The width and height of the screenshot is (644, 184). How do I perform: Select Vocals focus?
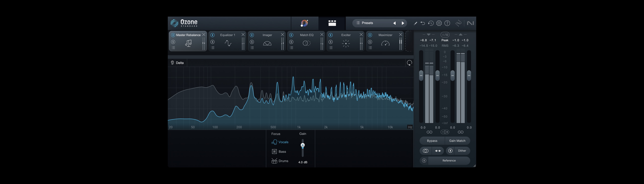tap(280, 142)
